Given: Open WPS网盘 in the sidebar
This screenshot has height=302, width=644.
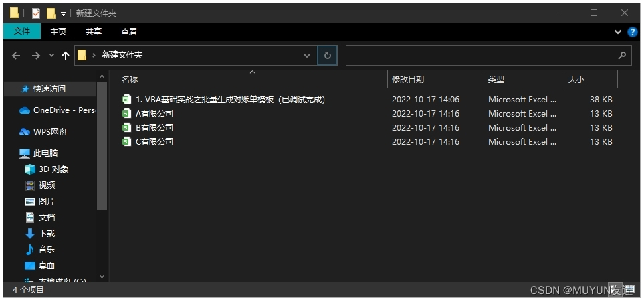Looking at the screenshot, I should 49,132.
